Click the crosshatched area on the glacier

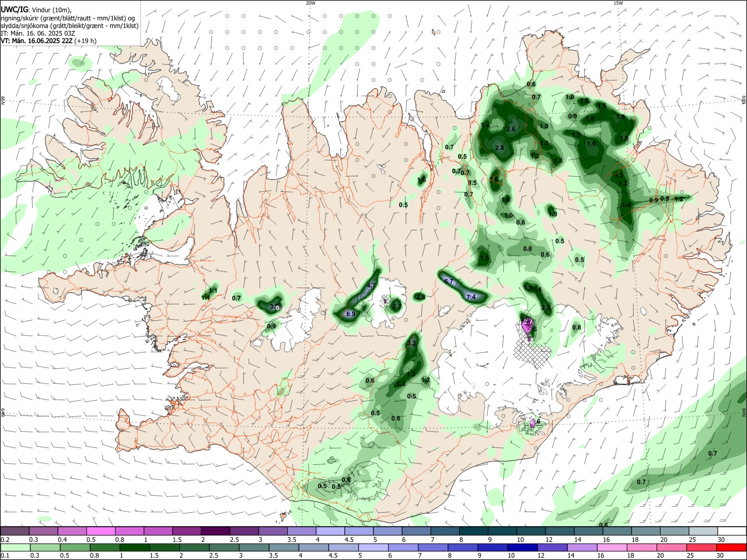coord(532,353)
